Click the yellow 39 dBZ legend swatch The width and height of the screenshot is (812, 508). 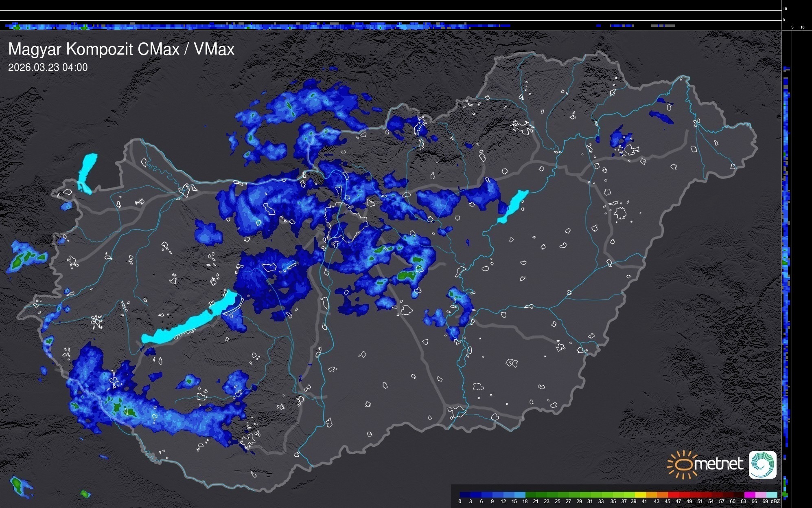640,495
